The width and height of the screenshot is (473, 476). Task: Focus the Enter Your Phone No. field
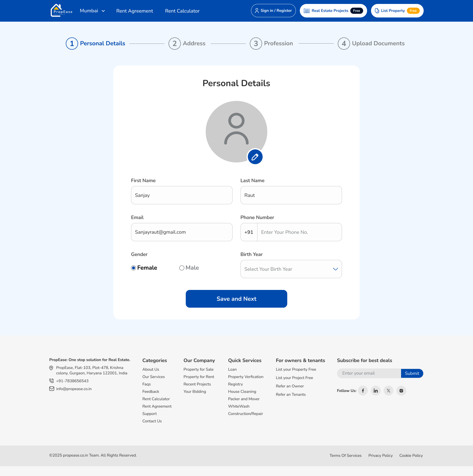[x=299, y=232]
